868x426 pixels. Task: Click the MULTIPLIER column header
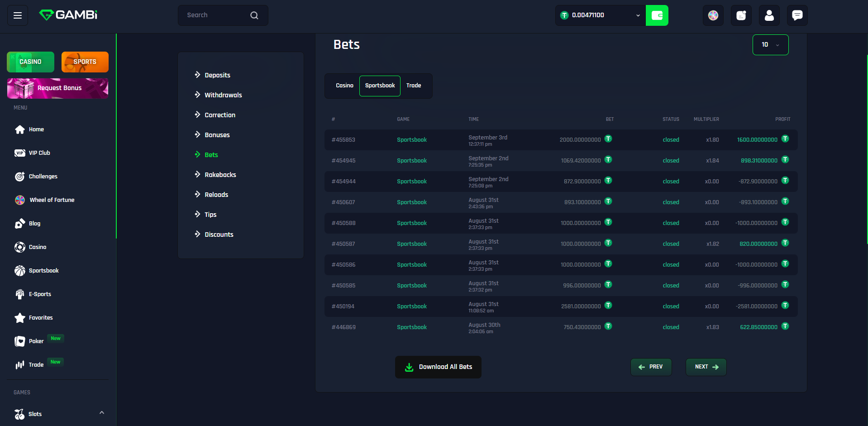[706, 120]
